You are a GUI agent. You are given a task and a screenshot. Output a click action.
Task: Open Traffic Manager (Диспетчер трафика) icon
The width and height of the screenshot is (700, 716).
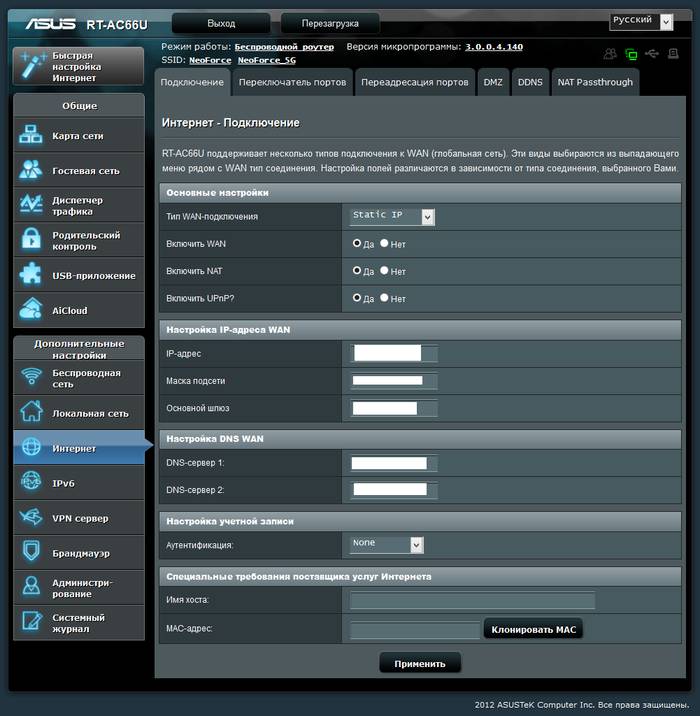pos(31,205)
